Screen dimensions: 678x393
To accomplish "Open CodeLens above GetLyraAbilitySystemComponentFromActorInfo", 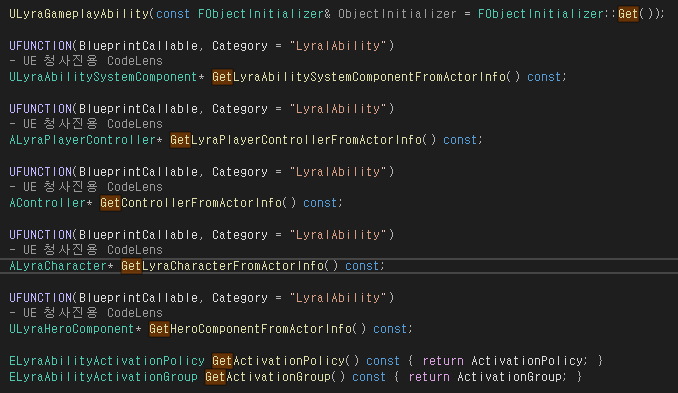I will (x=86, y=61).
